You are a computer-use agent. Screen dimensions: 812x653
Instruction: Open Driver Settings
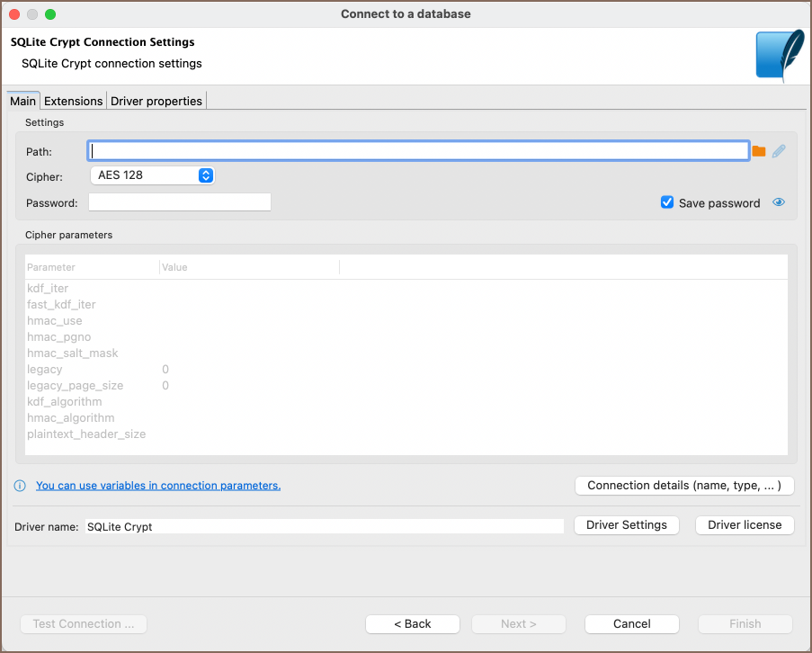pos(626,525)
